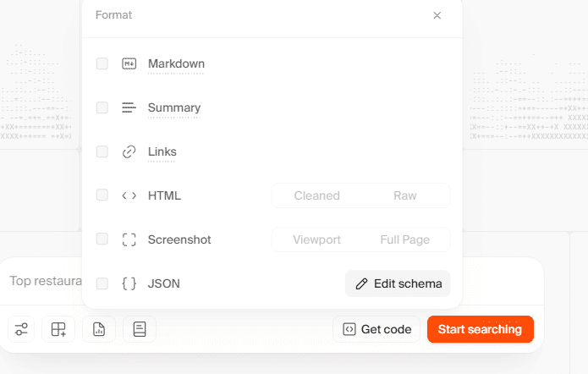The image size is (588, 374).
Task: Open the settings sliders icon
Action: point(21,329)
